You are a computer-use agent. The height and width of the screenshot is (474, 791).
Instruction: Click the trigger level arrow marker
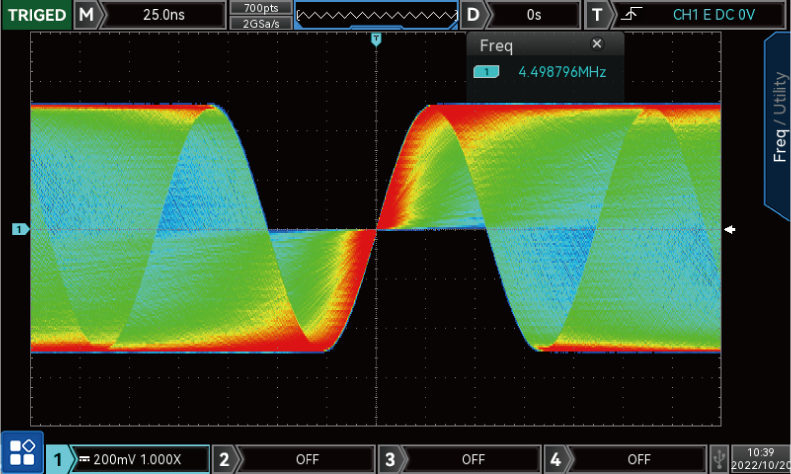(x=730, y=230)
